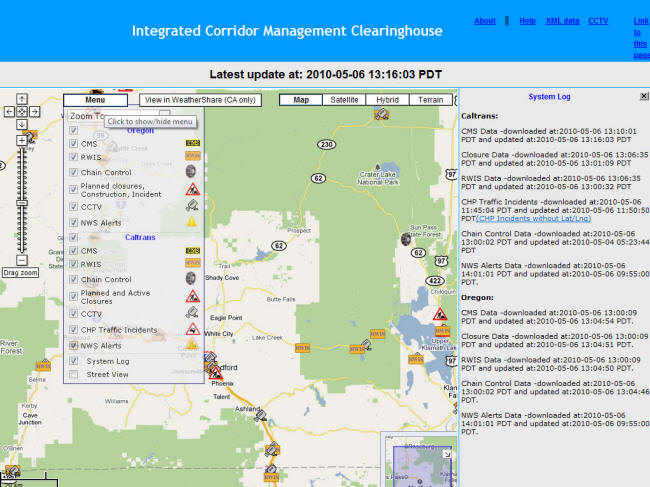Enable the Street View checkbox

click(x=74, y=375)
